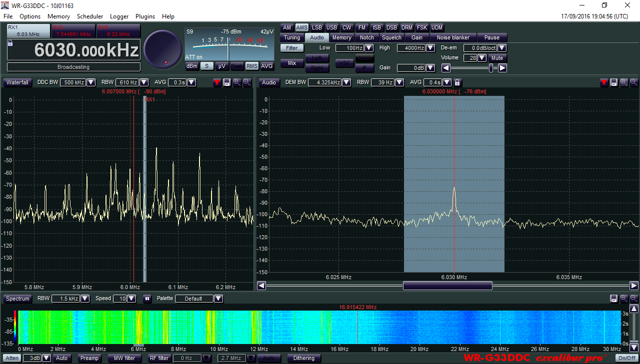Image resolution: width=640 pixels, height=364 pixels.
Task: Click the frequency lock icon beside 6030.000kHz
Action: (10, 43)
